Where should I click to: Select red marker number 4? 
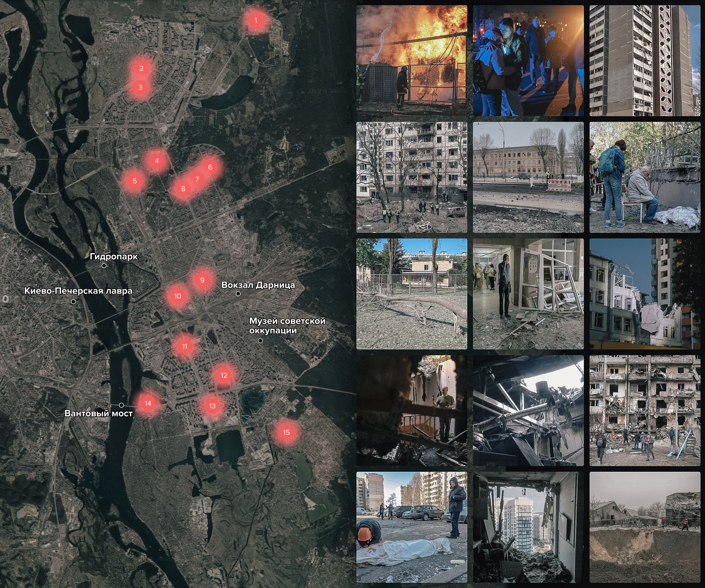pos(156,161)
